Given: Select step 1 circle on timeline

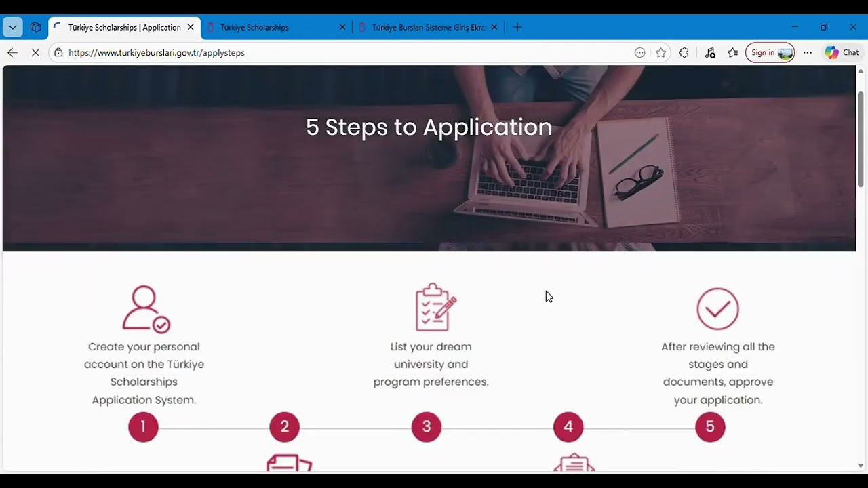Looking at the screenshot, I should pos(143,427).
